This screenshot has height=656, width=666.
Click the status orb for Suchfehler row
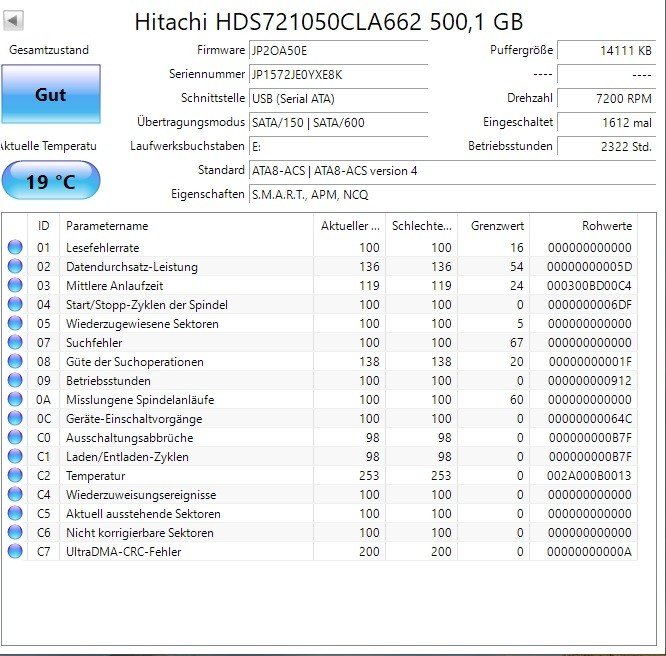tap(15, 343)
